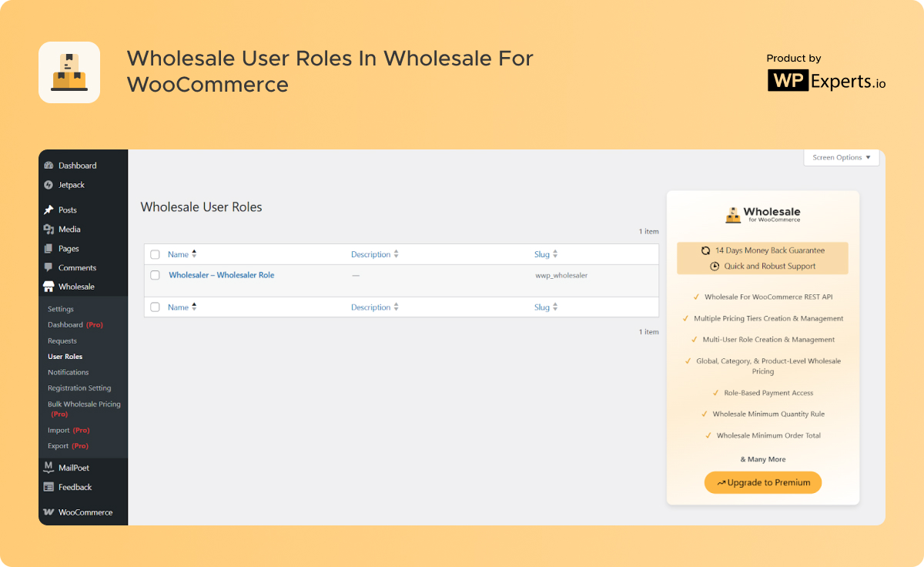Screen dimensions: 924x567
Task: Toggle the select-all checkbox in table footer
Action: 155,307
